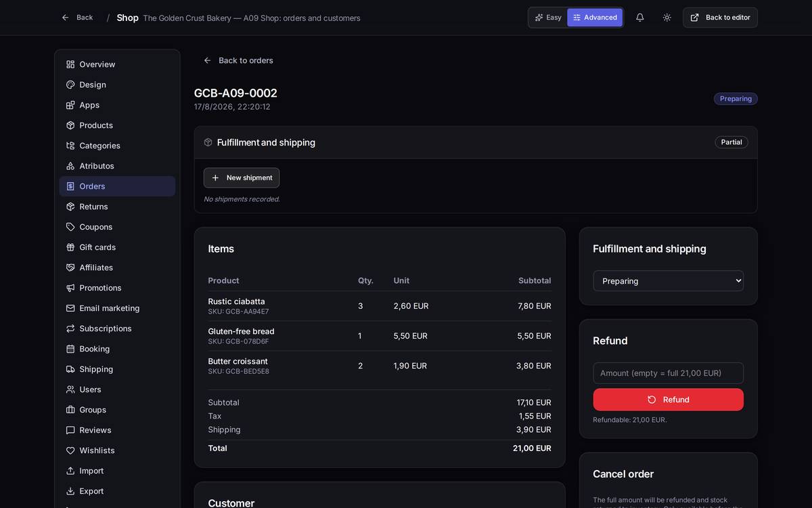Click the Partial fulfillment badge
The image size is (812, 508).
(731, 142)
